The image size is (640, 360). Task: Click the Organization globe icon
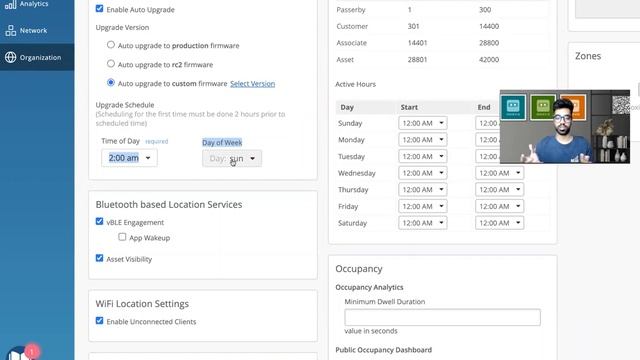(11, 58)
